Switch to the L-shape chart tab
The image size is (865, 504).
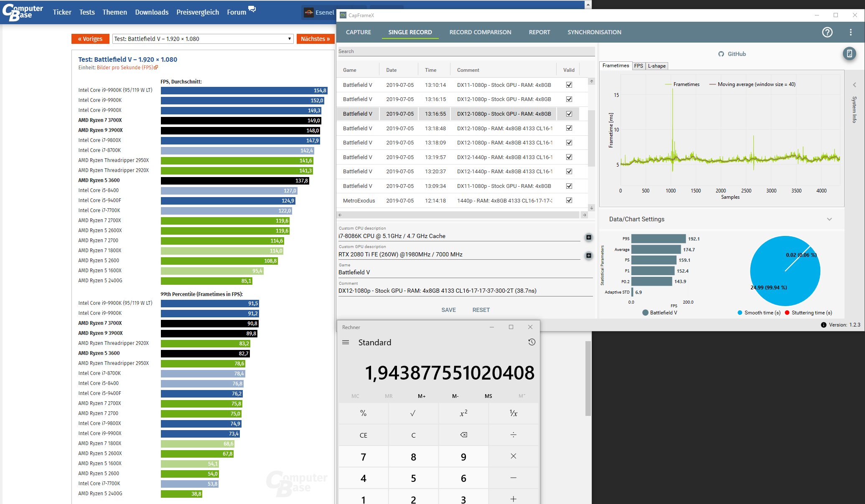(x=656, y=66)
